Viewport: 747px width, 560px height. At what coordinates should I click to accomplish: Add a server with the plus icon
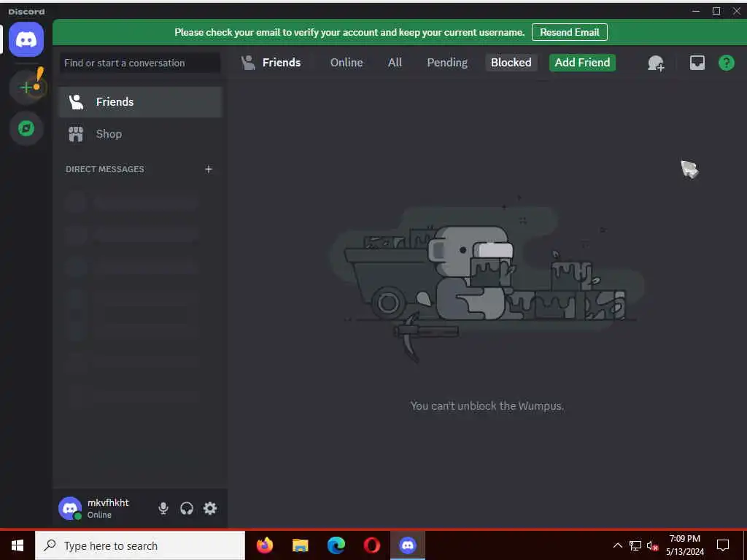coord(26,87)
